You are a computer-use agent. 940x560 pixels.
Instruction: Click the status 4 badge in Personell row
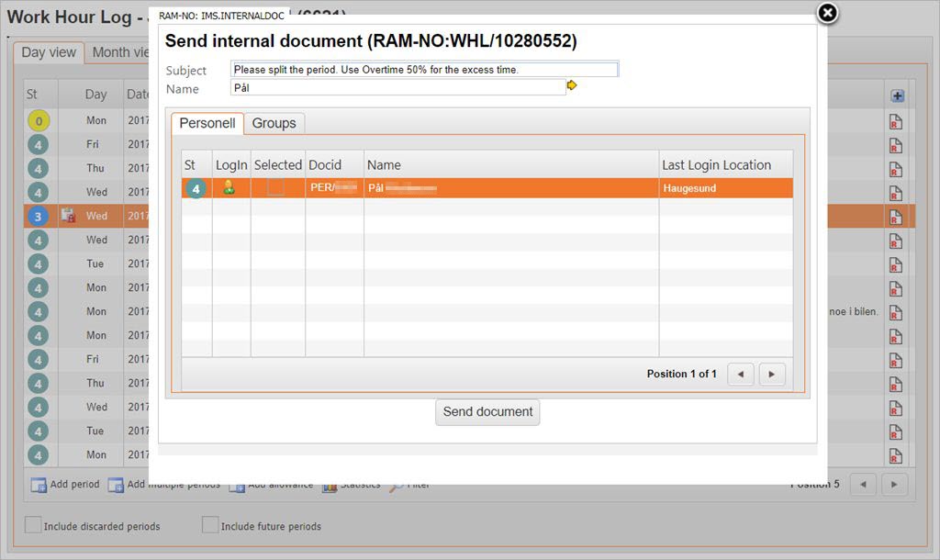click(x=195, y=189)
